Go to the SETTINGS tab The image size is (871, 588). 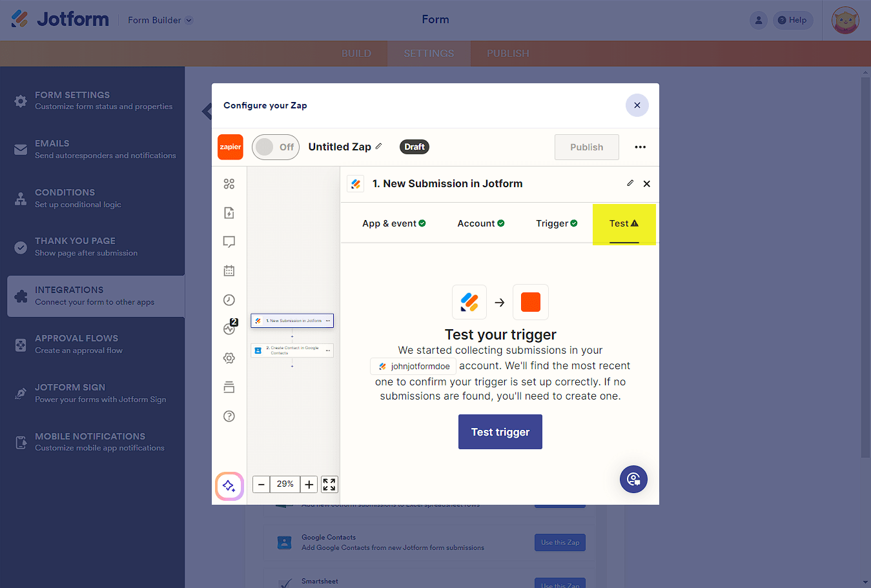coord(429,54)
